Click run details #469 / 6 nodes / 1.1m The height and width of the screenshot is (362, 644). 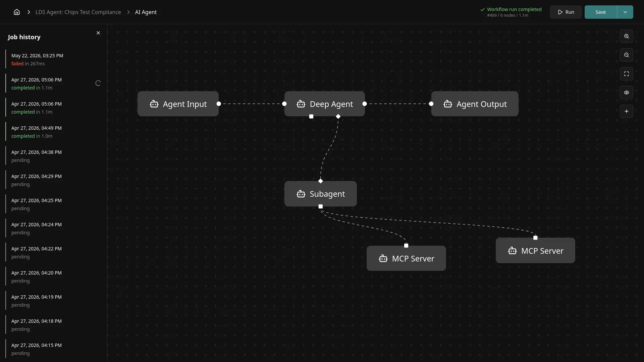(x=507, y=15)
